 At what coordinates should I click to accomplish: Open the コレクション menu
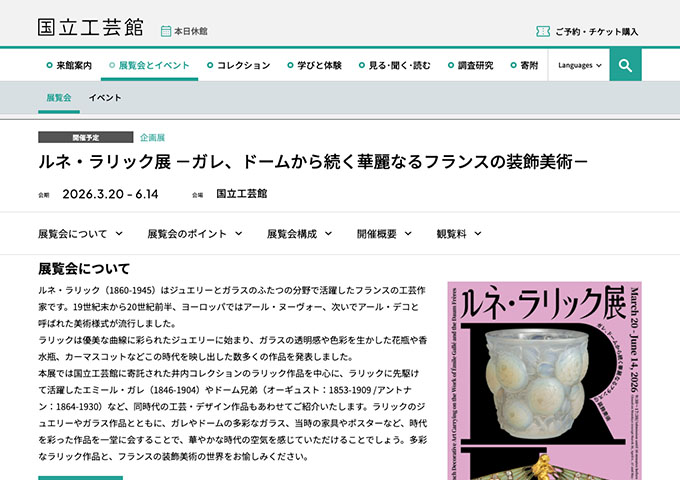coord(239,65)
